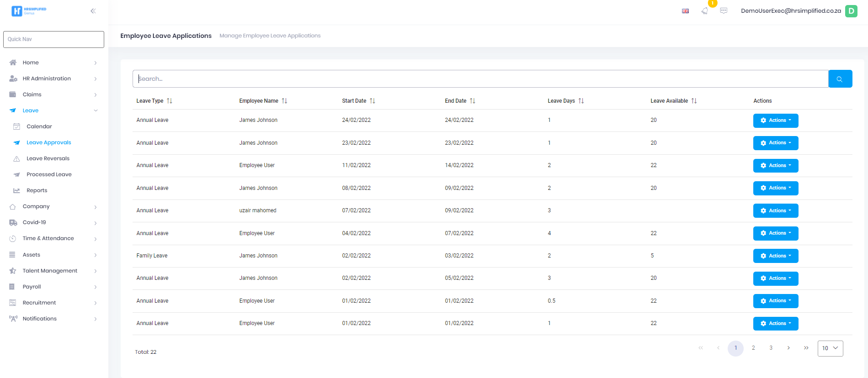Open Actions dropdown for 24/02/2022 Annual Leave
The image size is (868, 378).
pyautogui.click(x=776, y=121)
